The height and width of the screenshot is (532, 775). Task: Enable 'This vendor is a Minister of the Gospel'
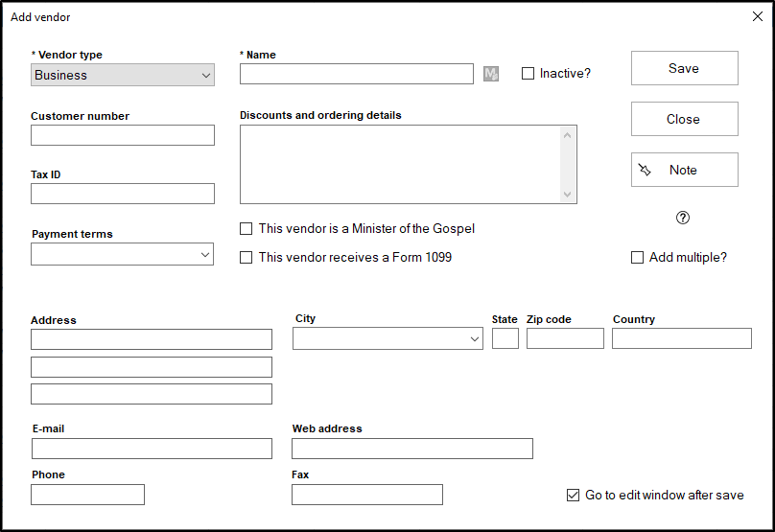pos(247,229)
